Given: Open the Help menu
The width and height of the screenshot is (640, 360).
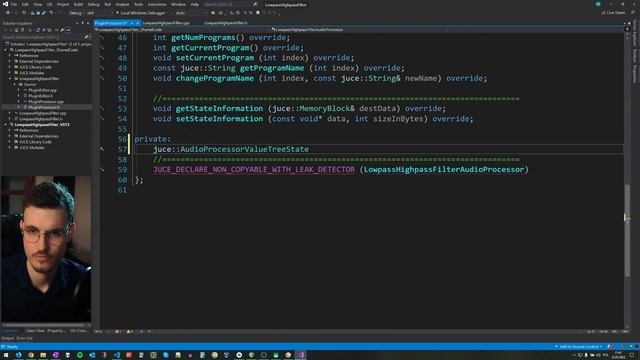Looking at the screenshot, I should [195, 4].
